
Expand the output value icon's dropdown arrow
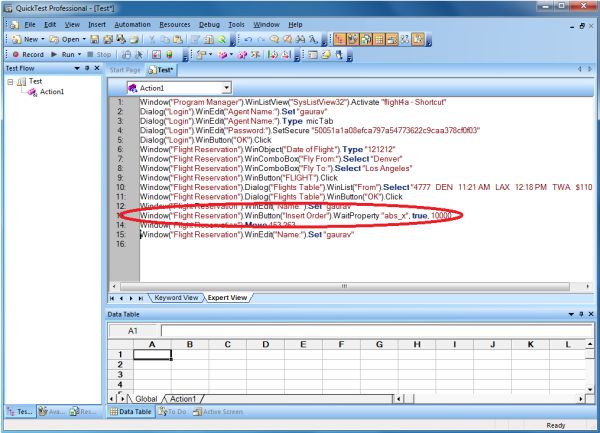click(x=231, y=55)
